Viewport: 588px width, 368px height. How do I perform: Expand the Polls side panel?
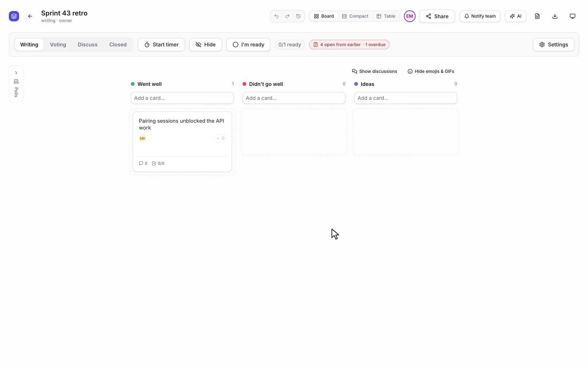(16, 73)
